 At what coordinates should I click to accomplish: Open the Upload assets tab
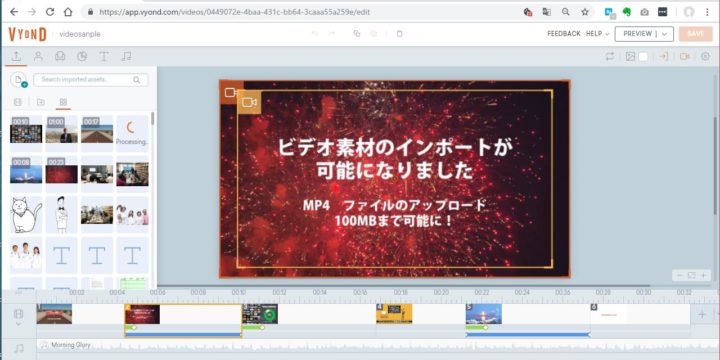tap(16, 56)
